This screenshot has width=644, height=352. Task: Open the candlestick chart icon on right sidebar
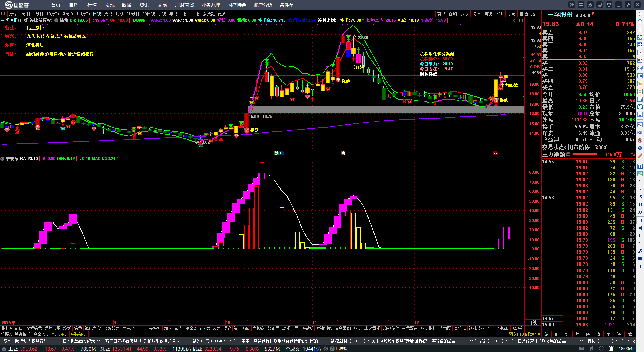tap(640, 60)
